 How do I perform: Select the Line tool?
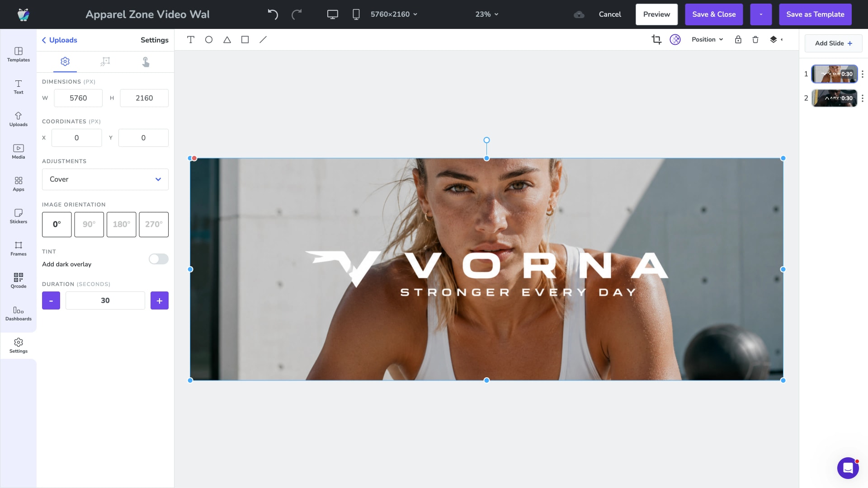[263, 40]
